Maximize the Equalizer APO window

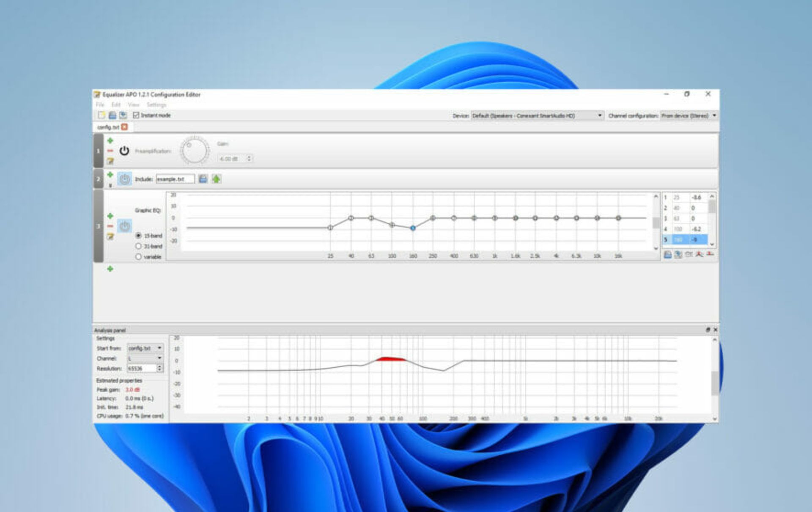(687, 94)
